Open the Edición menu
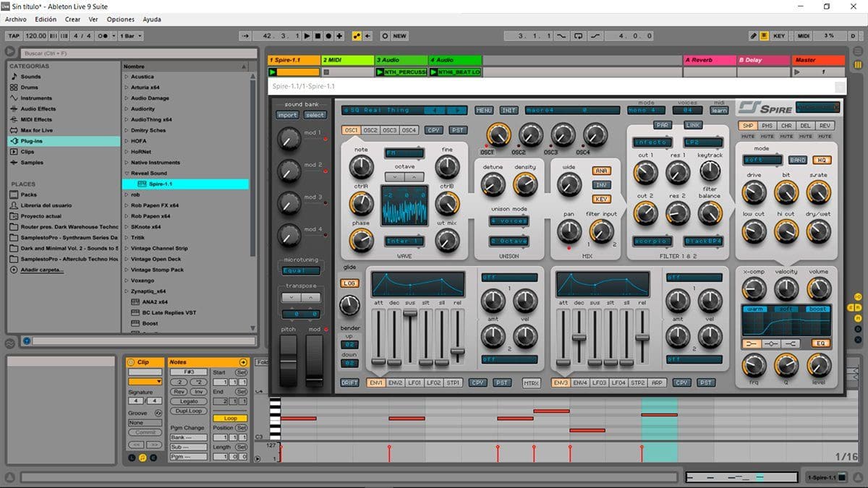Viewport: 868px width, 488px height. [46, 20]
